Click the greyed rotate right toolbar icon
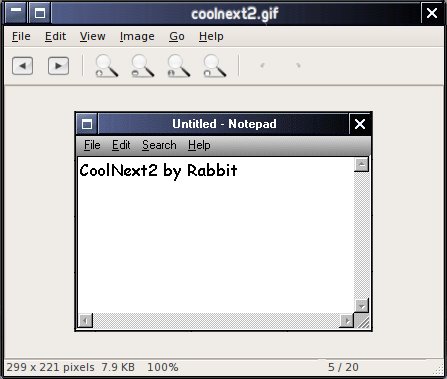Screen dimensions: 447x379 [x=298, y=65]
